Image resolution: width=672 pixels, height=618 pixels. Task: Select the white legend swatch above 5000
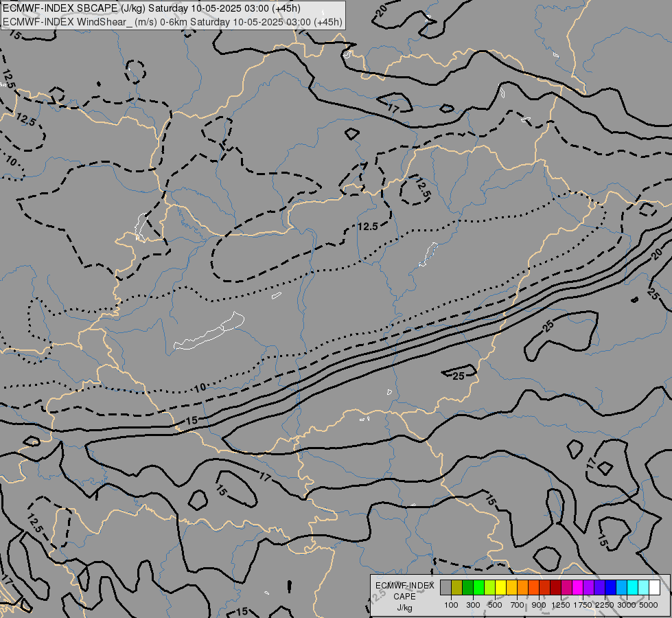point(654,587)
